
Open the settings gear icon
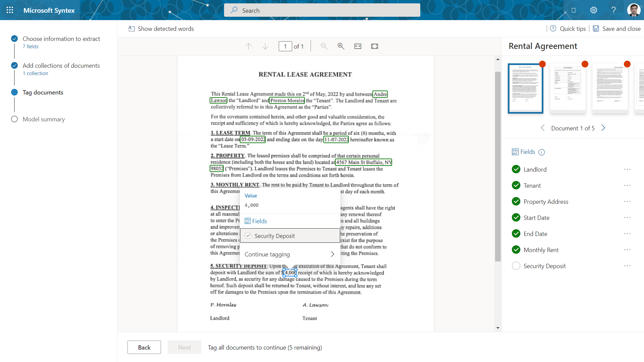coord(594,10)
